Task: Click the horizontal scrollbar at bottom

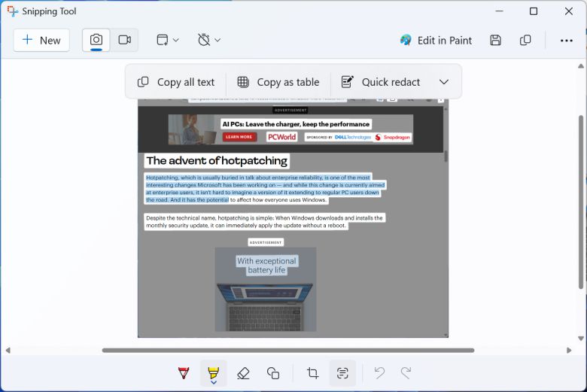Action: [287, 350]
